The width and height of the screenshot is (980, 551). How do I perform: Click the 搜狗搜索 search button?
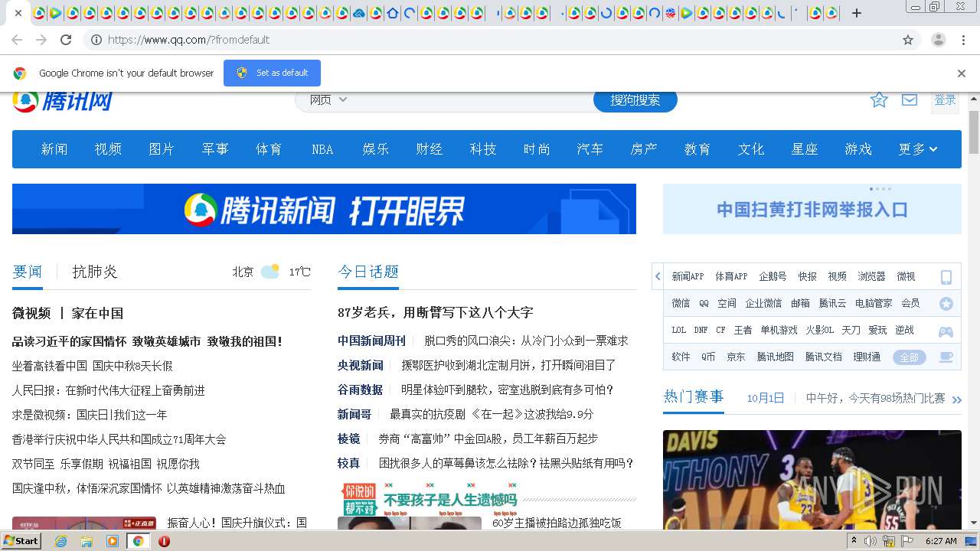635,100
